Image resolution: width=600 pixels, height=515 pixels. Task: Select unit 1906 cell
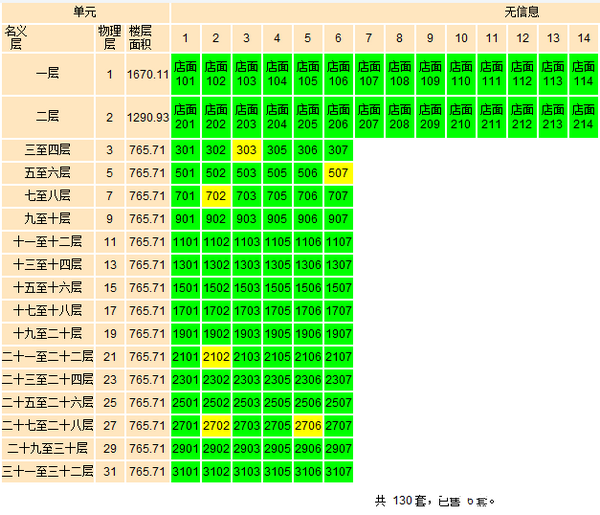coord(307,334)
